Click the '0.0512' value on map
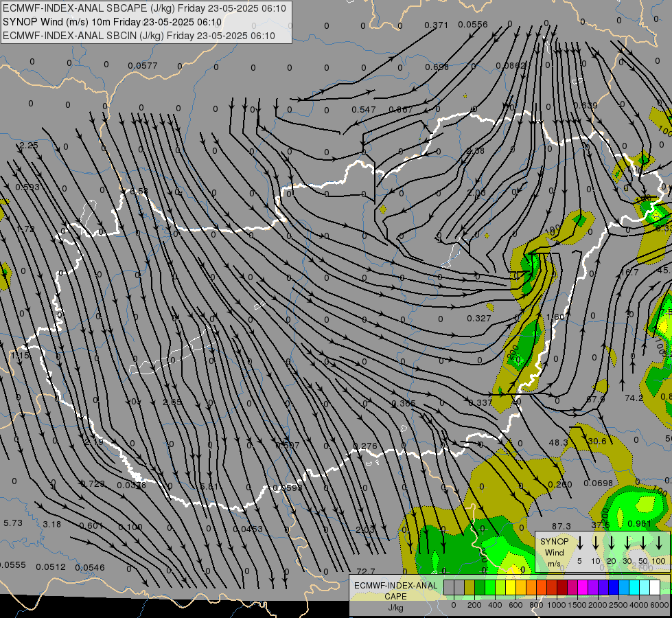Image resolution: width=672 pixels, height=618 pixels. point(51,567)
